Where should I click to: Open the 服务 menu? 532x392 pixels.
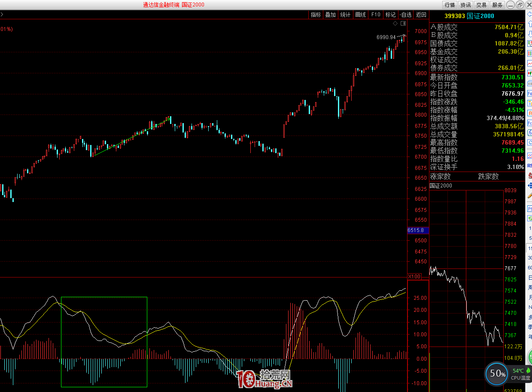coord(497,5)
